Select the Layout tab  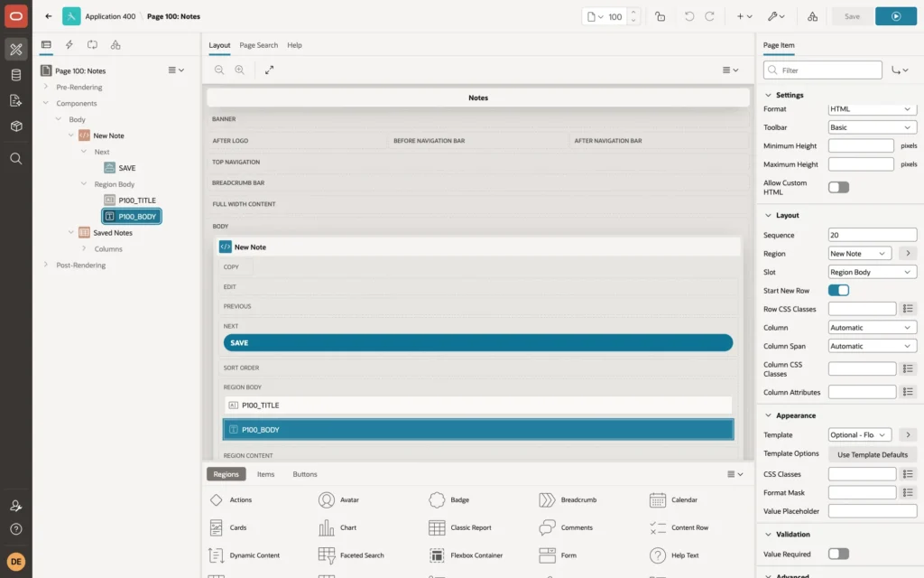pos(219,45)
